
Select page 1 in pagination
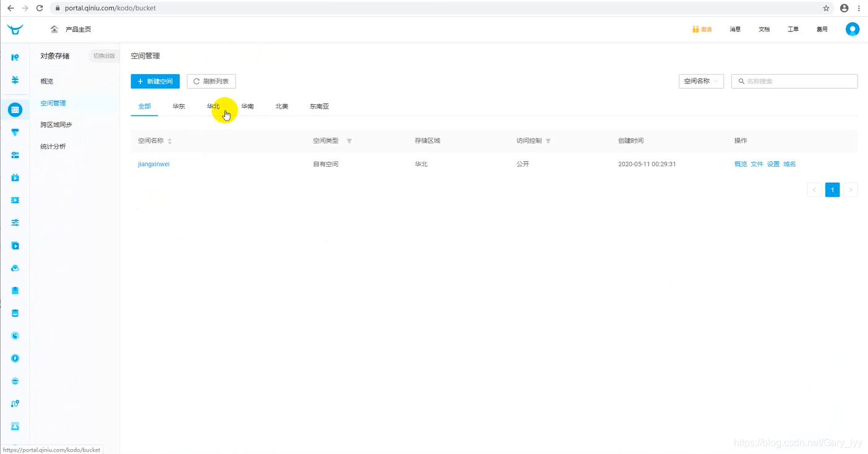click(x=832, y=190)
